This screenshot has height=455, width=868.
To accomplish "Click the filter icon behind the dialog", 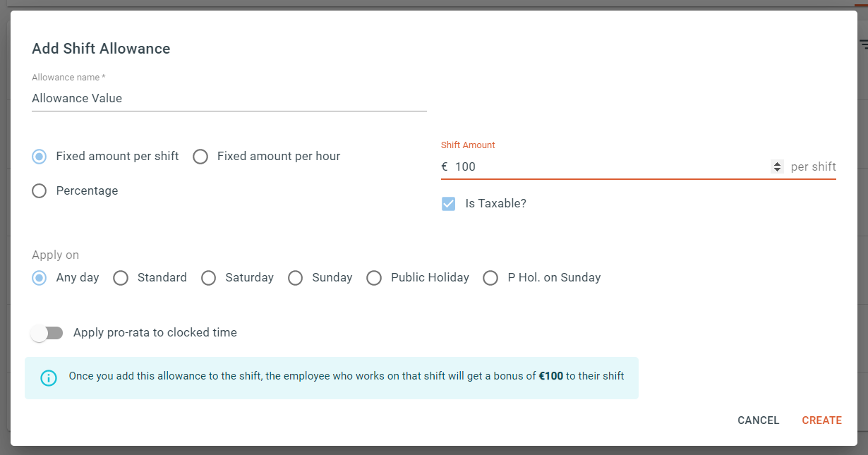I will point(863,44).
